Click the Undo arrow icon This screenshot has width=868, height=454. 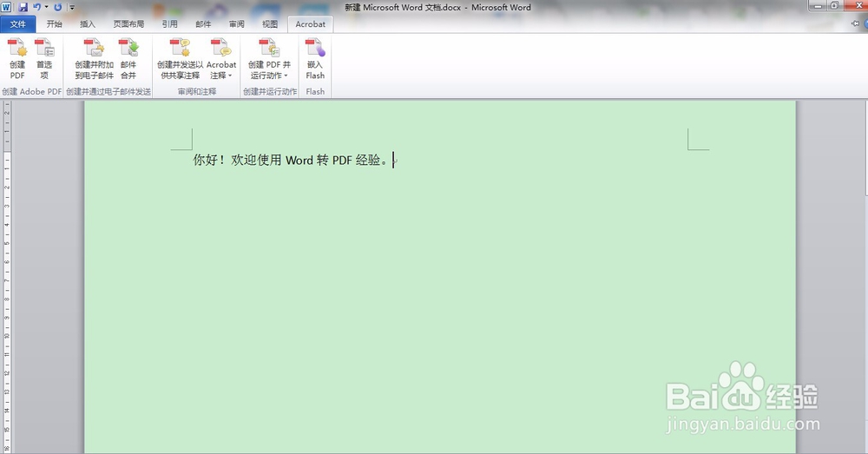pyautogui.click(x=36, y=7)
